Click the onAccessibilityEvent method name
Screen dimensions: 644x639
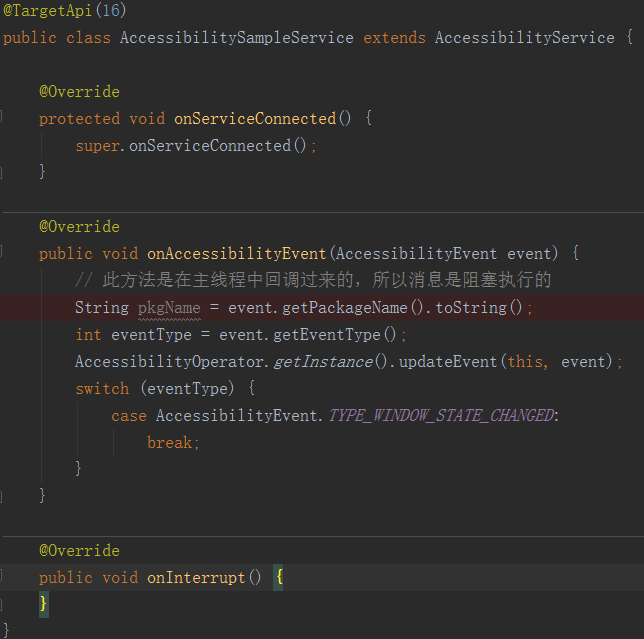point(237,254)
